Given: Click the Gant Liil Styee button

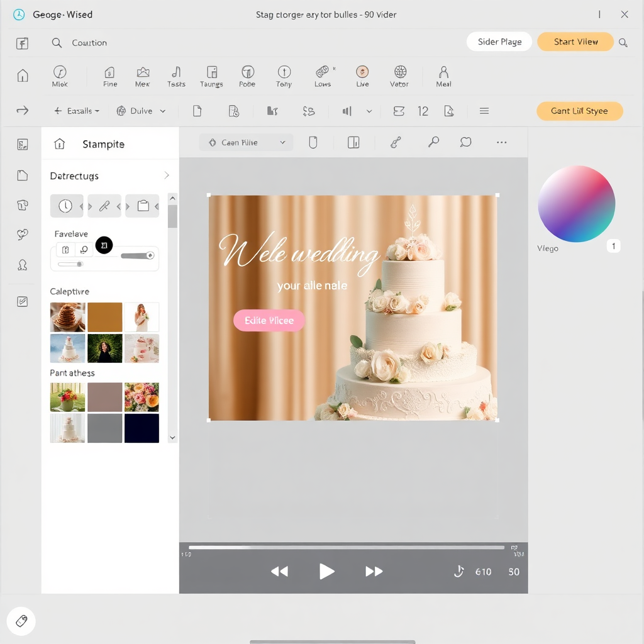Looking at the screenshot, I should tap(579, 111).
